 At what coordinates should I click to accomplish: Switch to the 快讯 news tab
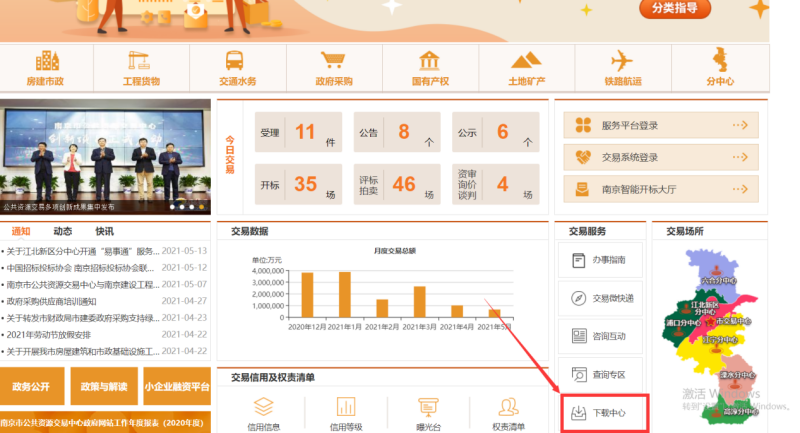(104, 231)
